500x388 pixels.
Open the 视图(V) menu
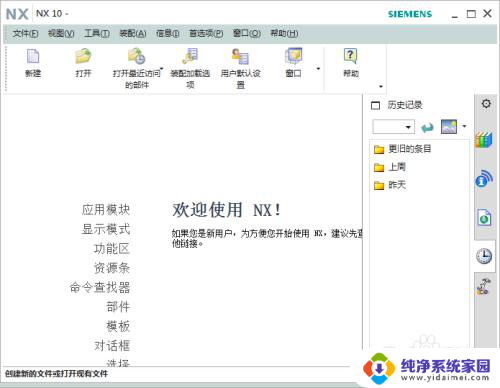pos(61,33)
